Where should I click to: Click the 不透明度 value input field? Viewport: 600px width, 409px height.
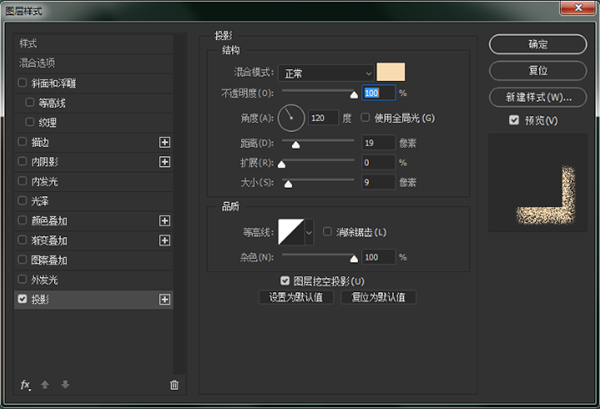(x=378, y=93)
